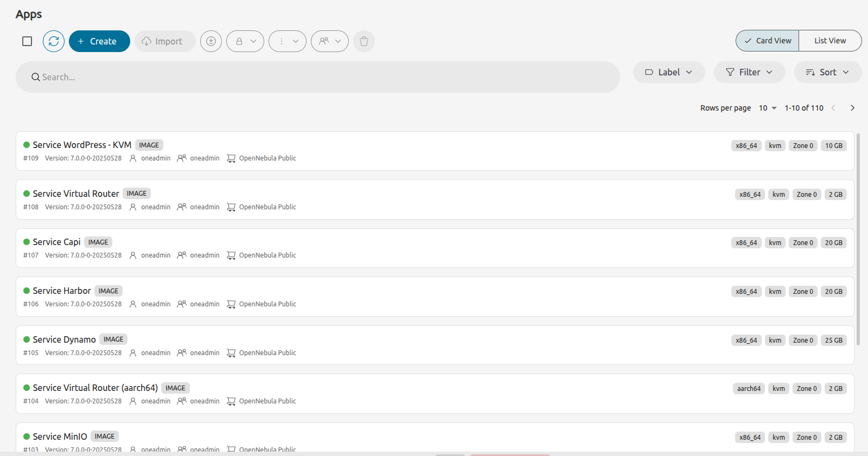Open the lock actions dropdown
The width and height of the screenshot is (868, 456).
click(x=245, y=41)
